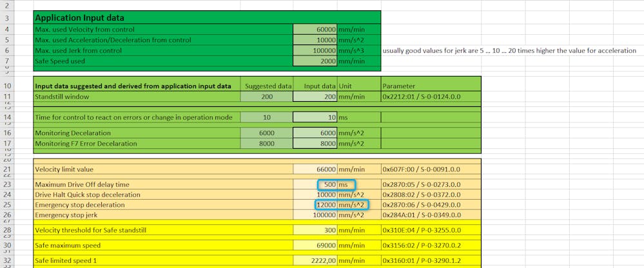Select 10000 in Drive Halt Quick stop row

pos(315,195)
